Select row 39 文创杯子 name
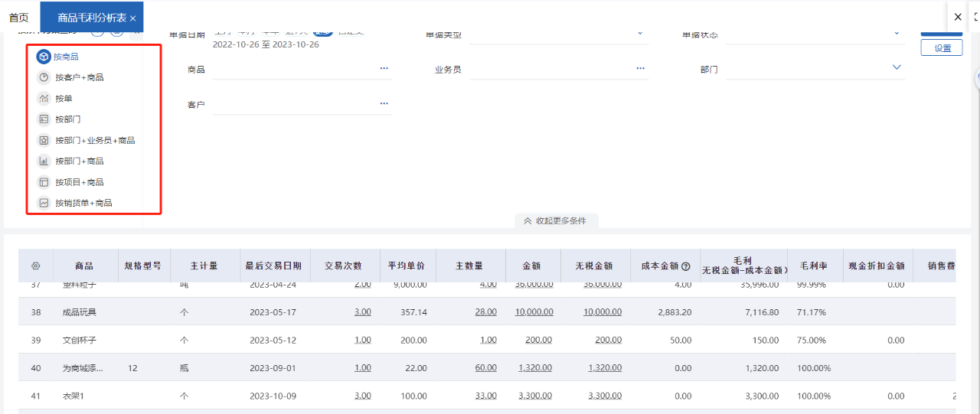The image size is (980, 414). 79,340
